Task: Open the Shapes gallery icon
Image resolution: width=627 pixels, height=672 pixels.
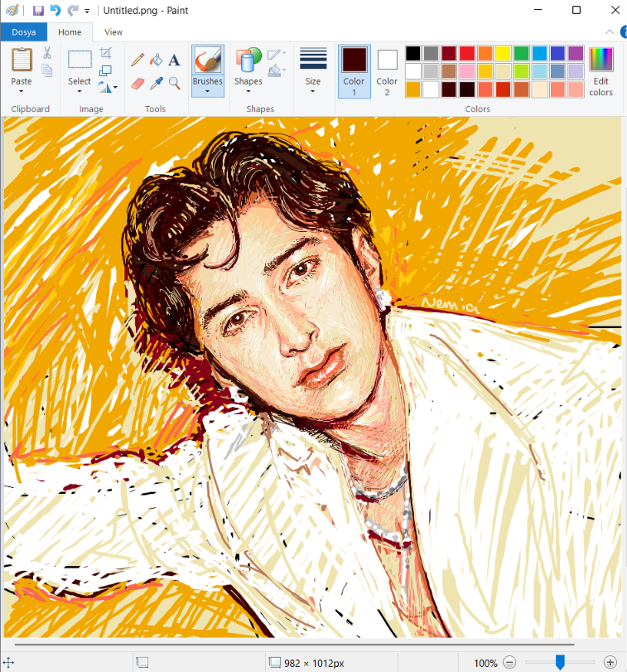Action: [248, 60]
